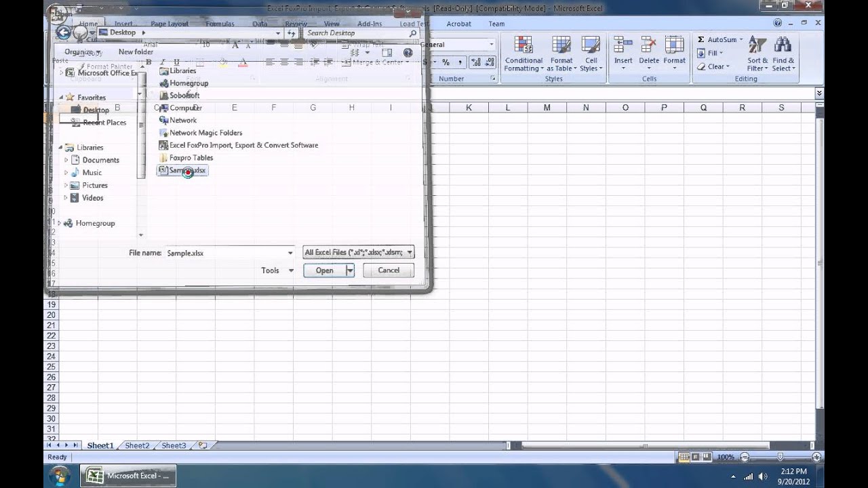Click the Zoom Out minus button
This screenshot has height=488, width=868.
pyautogui.click(x=745, y=457)
